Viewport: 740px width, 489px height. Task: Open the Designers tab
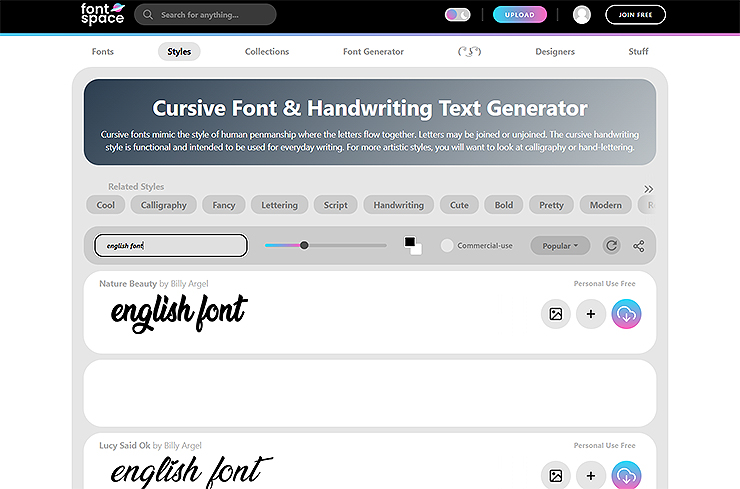click(555, 51)
